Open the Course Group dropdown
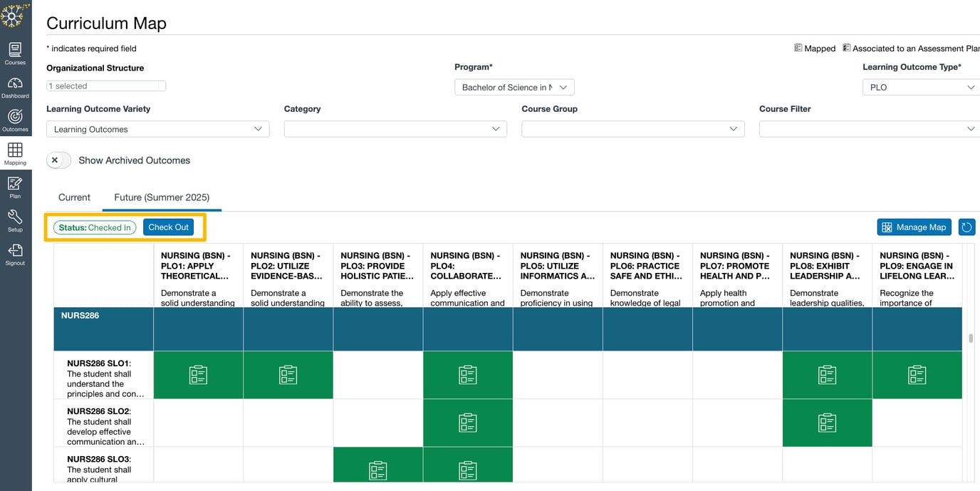Viewport: 980px width, 491px height. [x=632, y=129]
